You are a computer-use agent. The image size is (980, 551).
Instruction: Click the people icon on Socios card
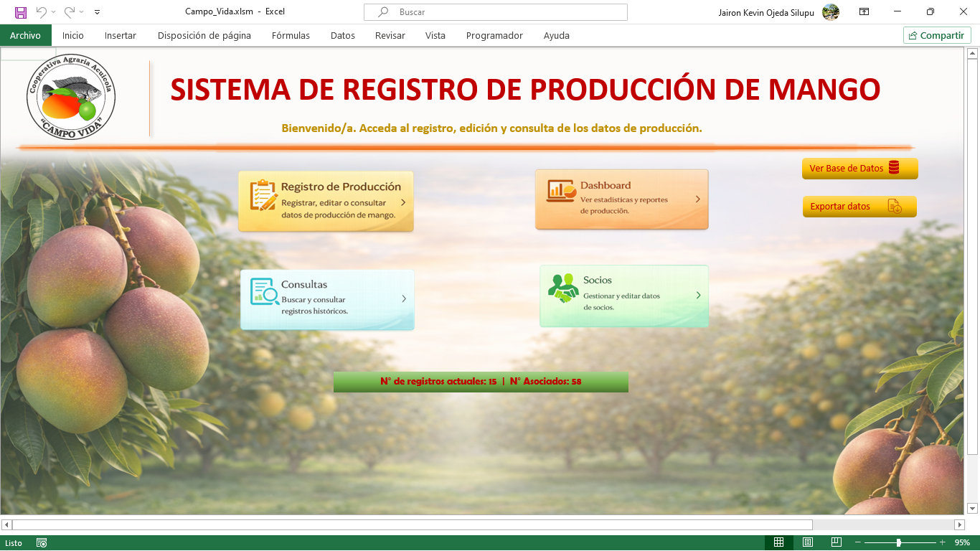(x=563, y=287)
